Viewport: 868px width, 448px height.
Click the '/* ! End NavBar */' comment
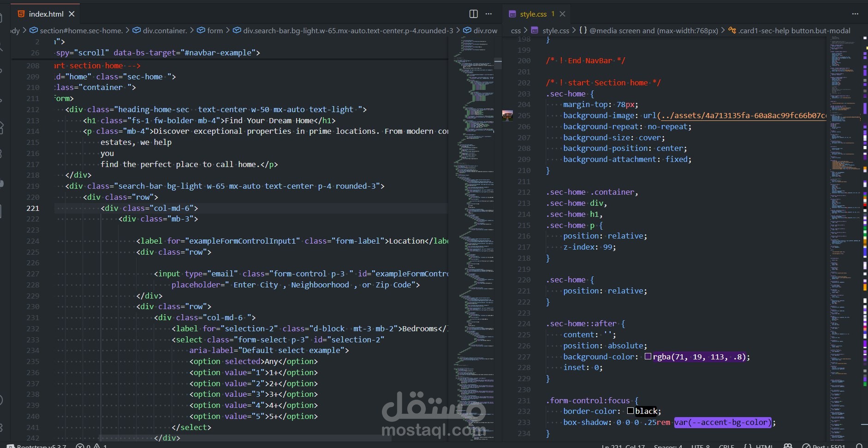click(x=586, y=60)
